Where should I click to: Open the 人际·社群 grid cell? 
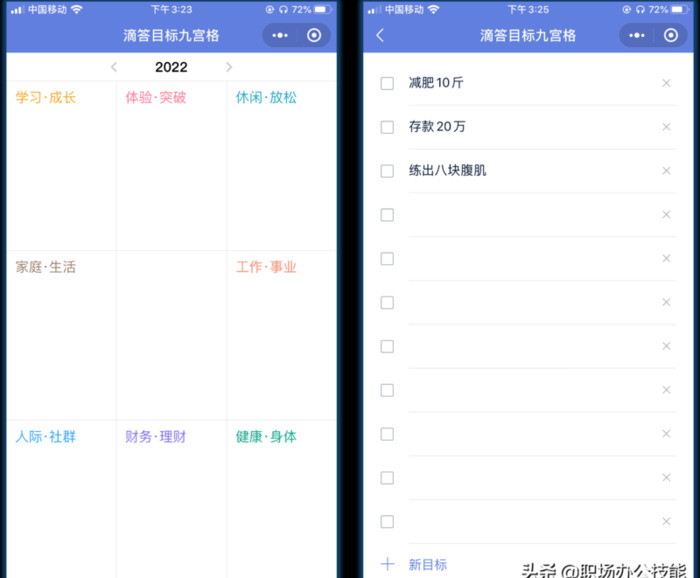[62, 499]
